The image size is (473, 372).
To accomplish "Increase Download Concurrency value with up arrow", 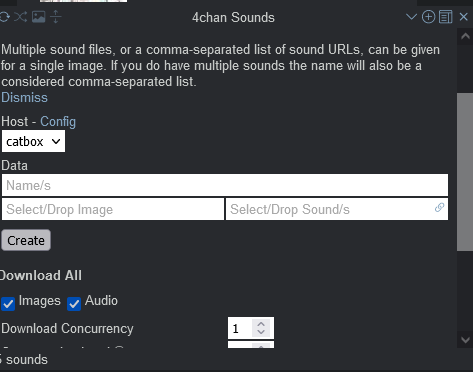I will 261,324.
